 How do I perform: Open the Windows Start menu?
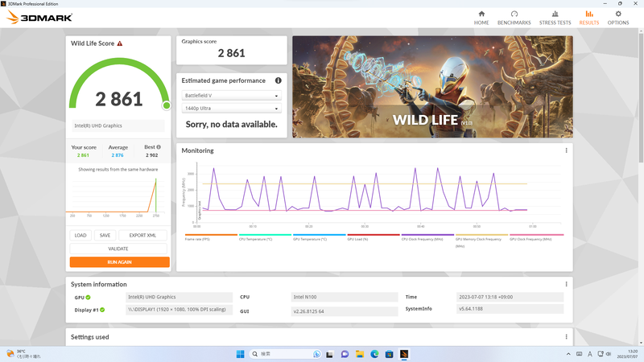240,354
